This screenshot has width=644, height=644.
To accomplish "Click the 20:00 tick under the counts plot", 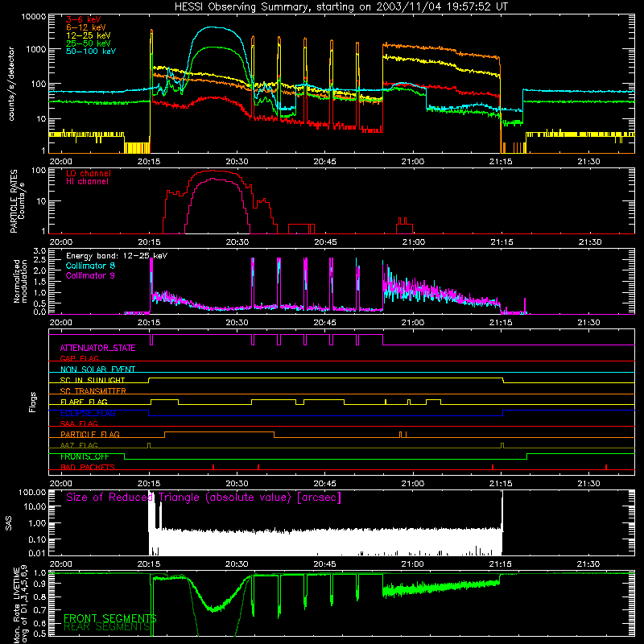I will pyautogui.click(x=60, y=162).
